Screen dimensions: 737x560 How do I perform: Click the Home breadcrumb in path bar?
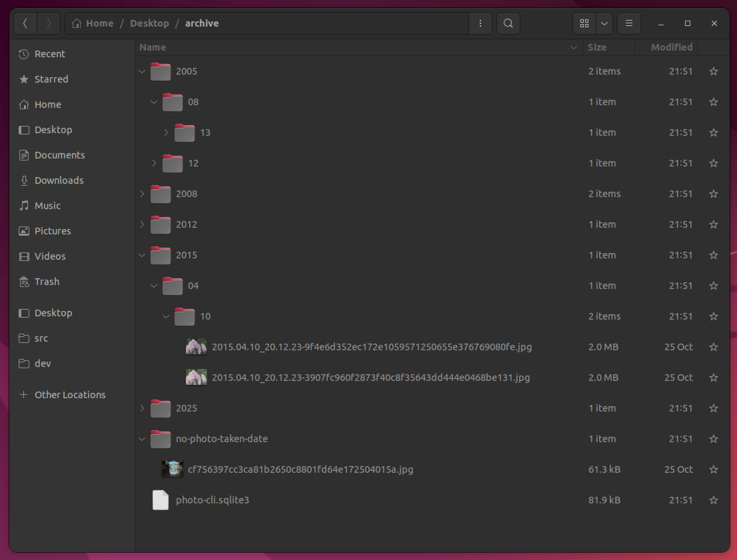pyautogui.click(x=93, y=23)
